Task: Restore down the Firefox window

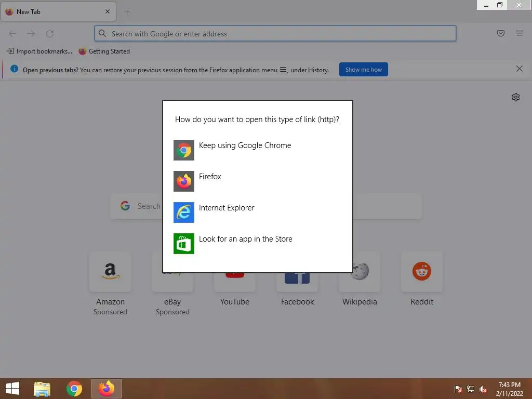Action: (499, 5)
